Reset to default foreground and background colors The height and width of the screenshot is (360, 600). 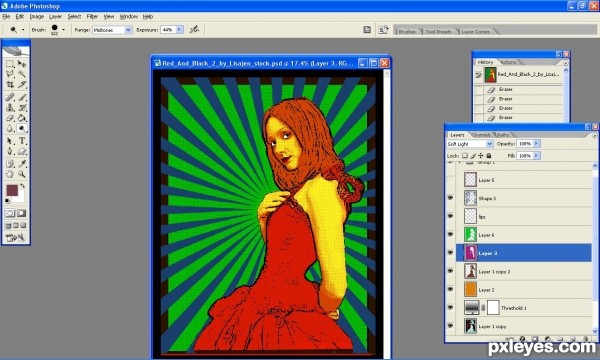pyautogui.click(x=7, y=201)
